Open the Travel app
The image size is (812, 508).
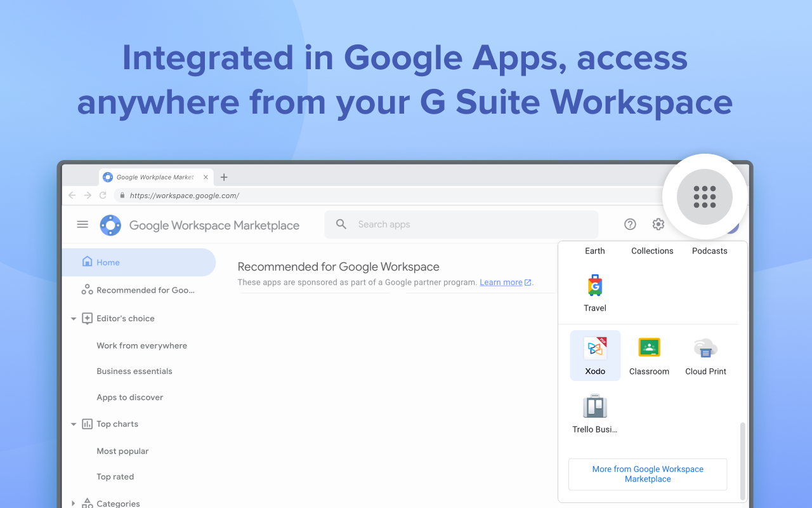click(595, 292)
